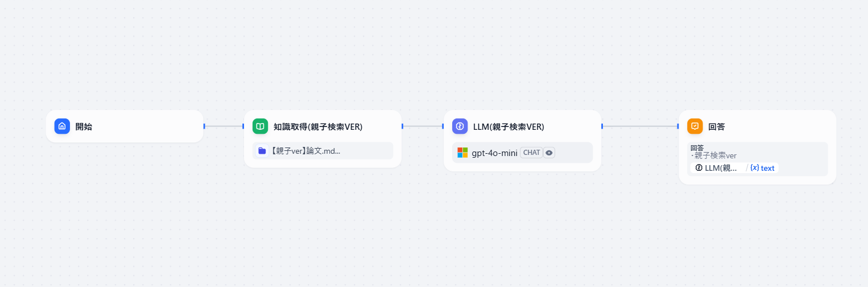Viewport: 868px width, 287px height.
Task: Click the output handle on the LLM node
Action: click(x=602, y=126)
